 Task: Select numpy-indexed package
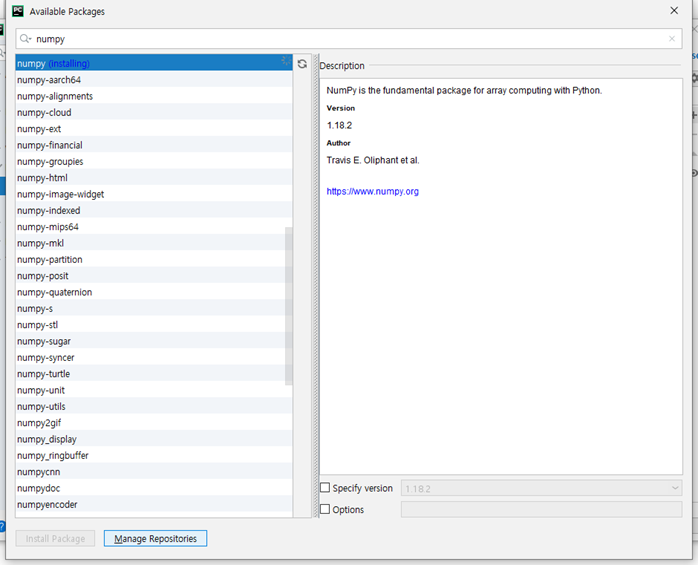[x=154, y=210]
